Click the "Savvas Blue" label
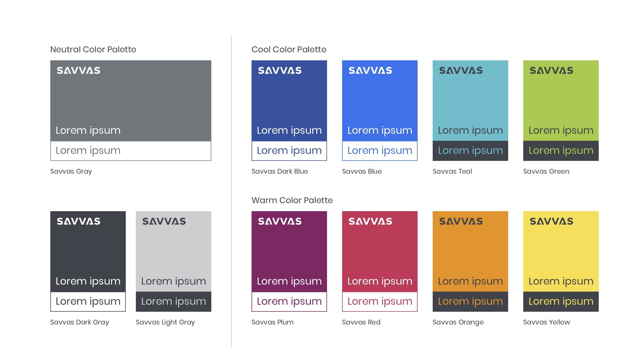 point(362,171)
